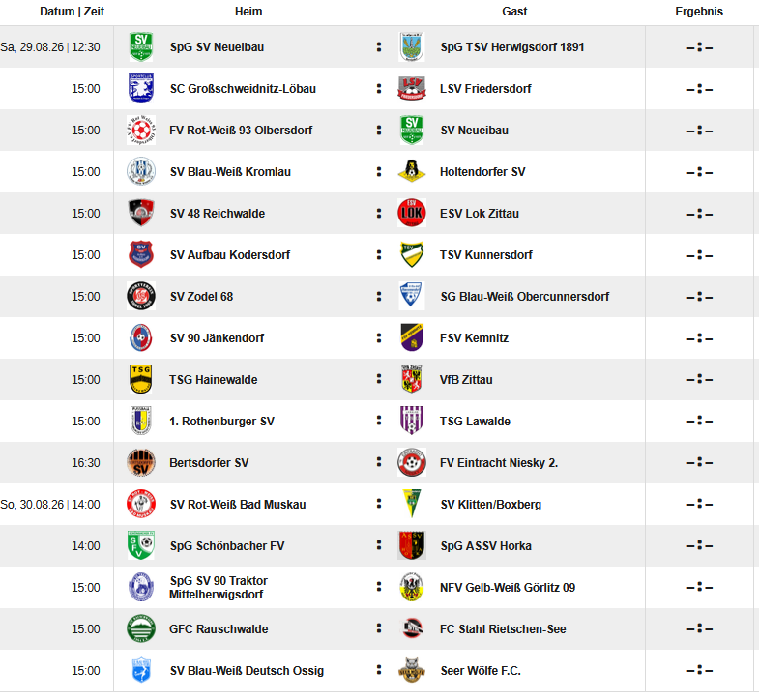Select the Holtendorfer SV crest icon
The width and height of the screenshot is (759, 700).
click(x=412, y=171)
